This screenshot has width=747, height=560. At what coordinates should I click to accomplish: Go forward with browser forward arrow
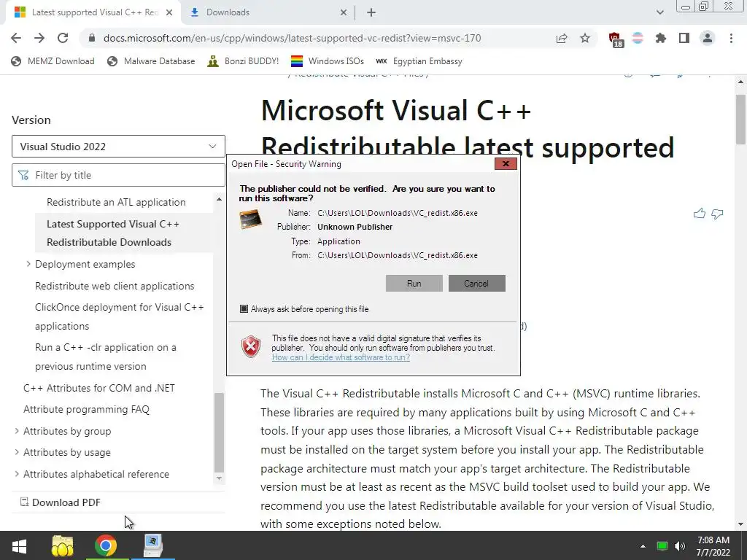[x=39, y=38]
